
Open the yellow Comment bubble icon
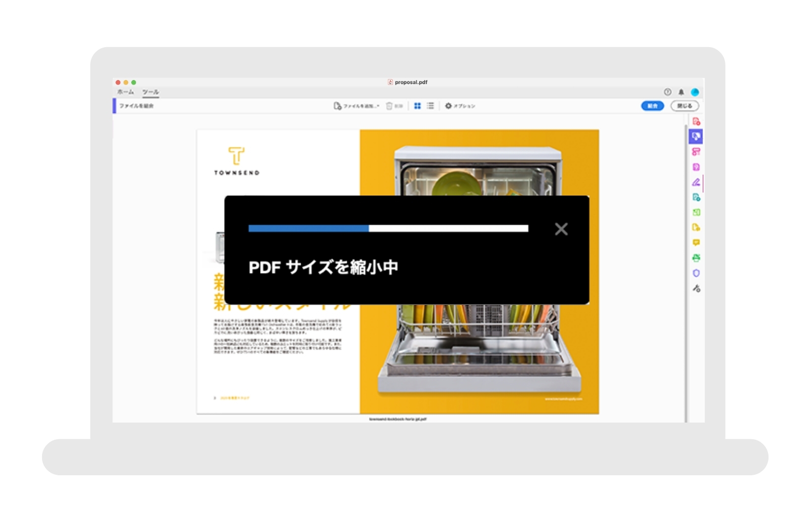click(696, 243)
